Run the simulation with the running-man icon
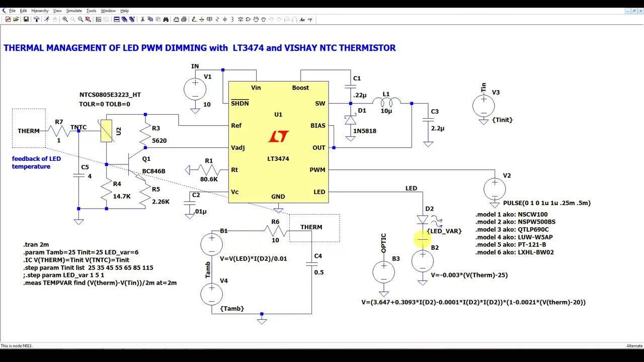This screenshot has width=644, height=362. pos(47,20)
